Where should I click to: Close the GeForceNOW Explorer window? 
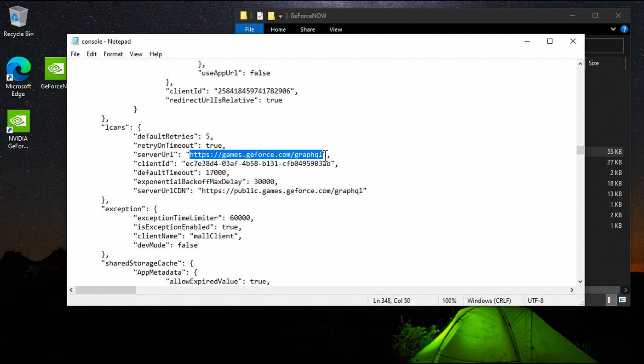click(x=618, y=16)
